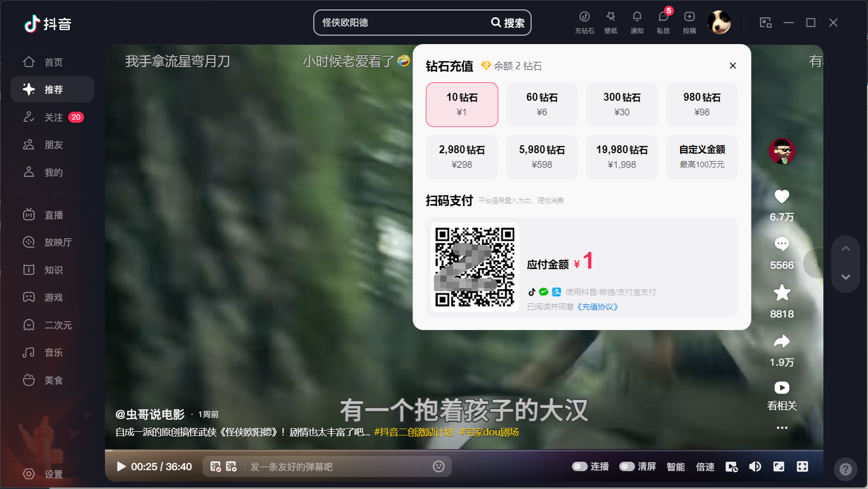Image resolution: width=868 pixels, height=489 pixels.
Task: Enable 清屏 clear-screen mode
Action: pyautogui.click(x=628, y=466)
